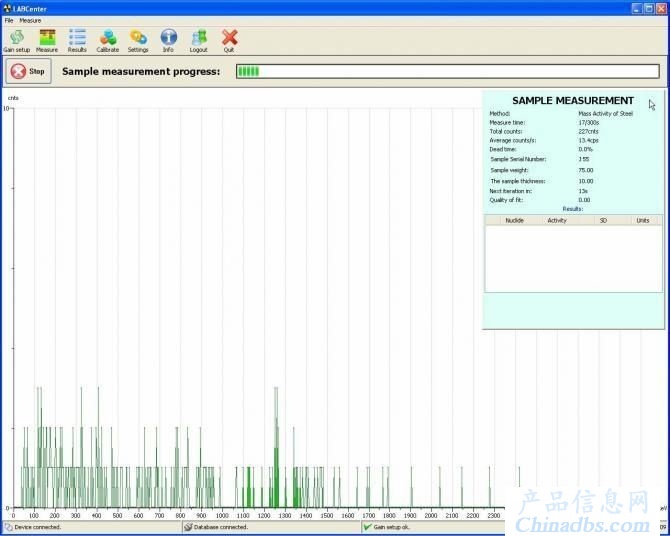
Task: Select the SD column header
Action: point(603,221)
